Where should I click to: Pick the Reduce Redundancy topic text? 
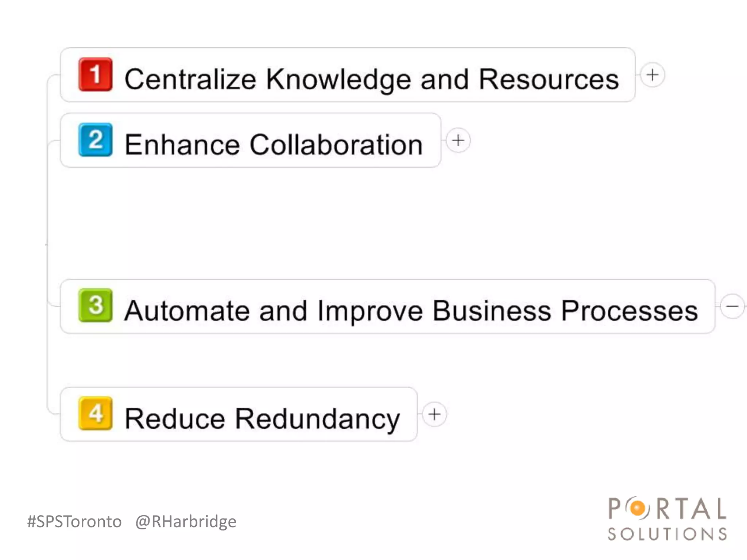[262, 419]
